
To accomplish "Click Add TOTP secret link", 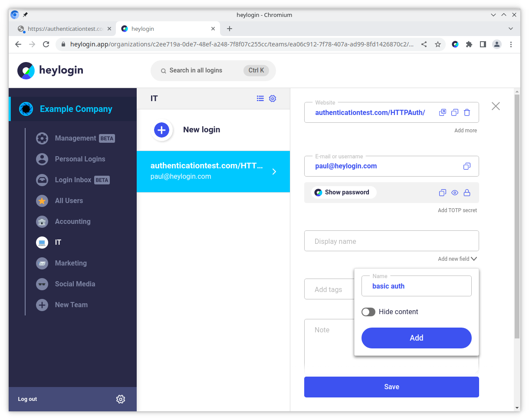I will 457,210.
